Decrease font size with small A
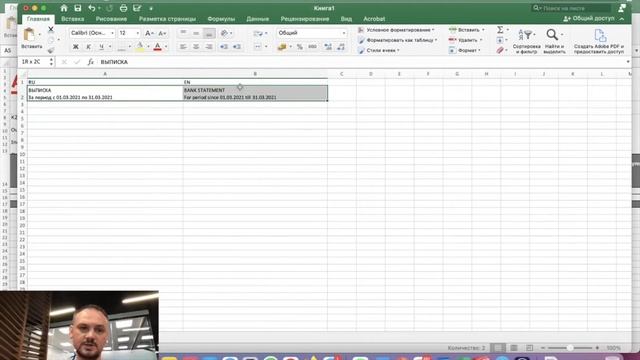Viewport: 640px width, 360px height. pyautogui.click(x=162, y=33)
